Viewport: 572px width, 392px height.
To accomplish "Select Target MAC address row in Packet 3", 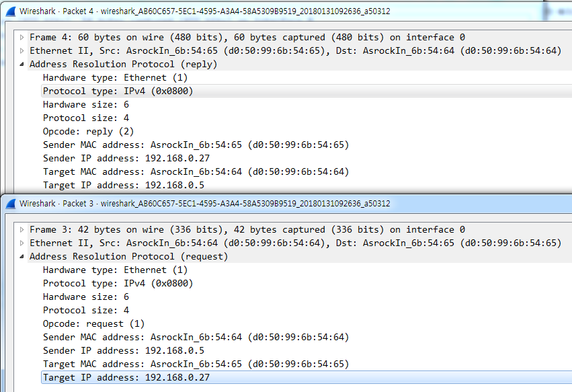I will [307, 364].
